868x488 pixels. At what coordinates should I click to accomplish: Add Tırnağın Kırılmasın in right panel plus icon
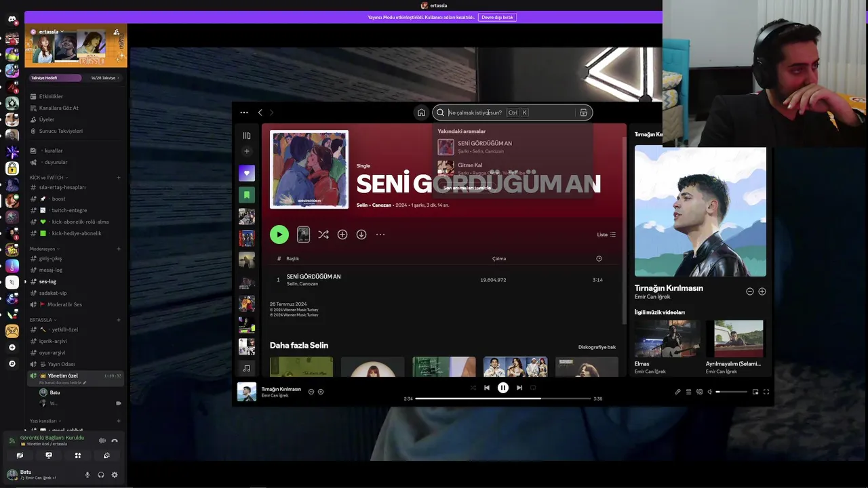(x=762, y=291)
